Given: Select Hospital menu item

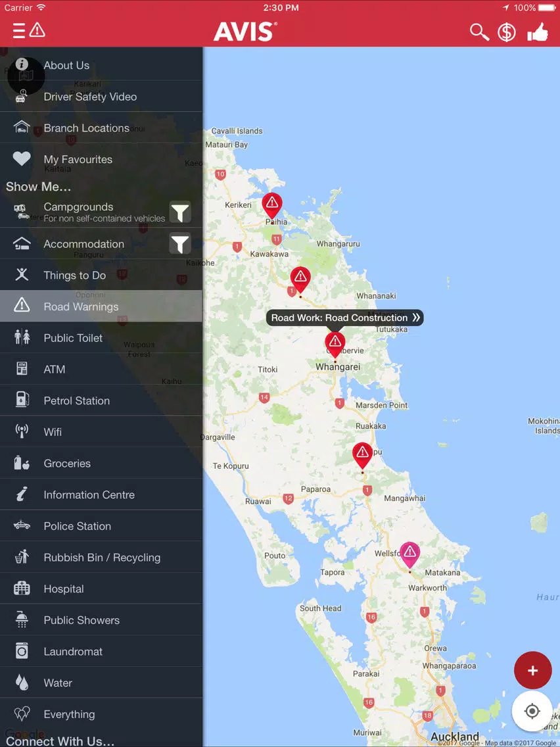Looking at the screenshot, I should click(101, 589).
